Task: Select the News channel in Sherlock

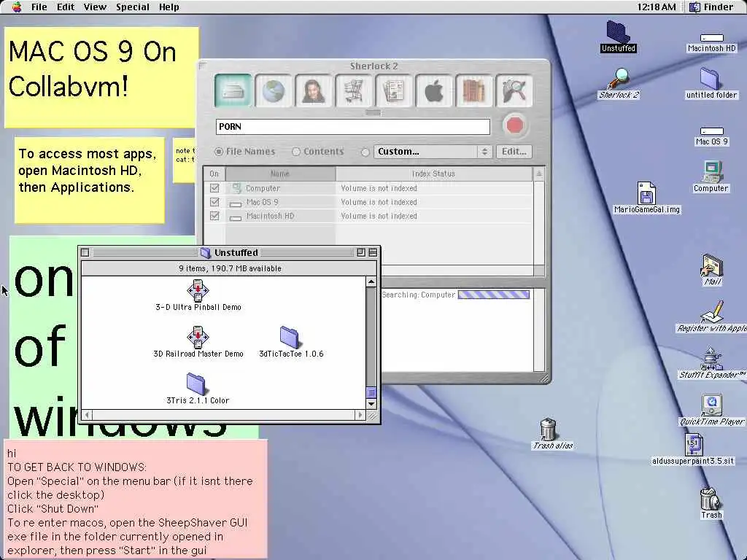Action: [393, 90]
